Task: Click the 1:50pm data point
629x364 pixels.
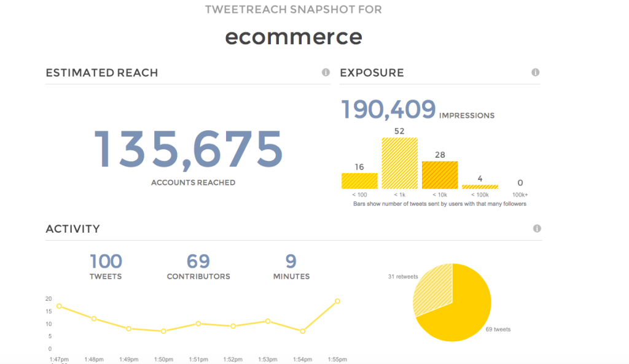Action: coord(163,331)
